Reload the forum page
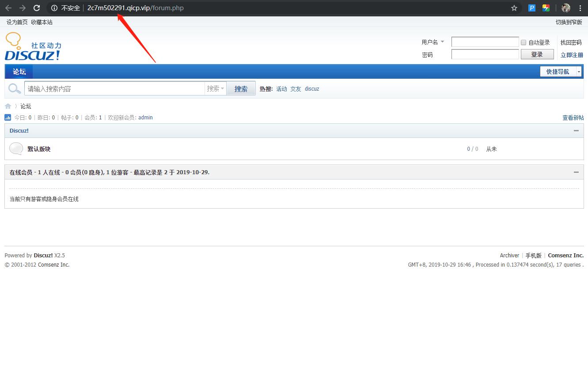Image resolution: width=588 pixels, height=382 pixels. [x=37, y=8]
